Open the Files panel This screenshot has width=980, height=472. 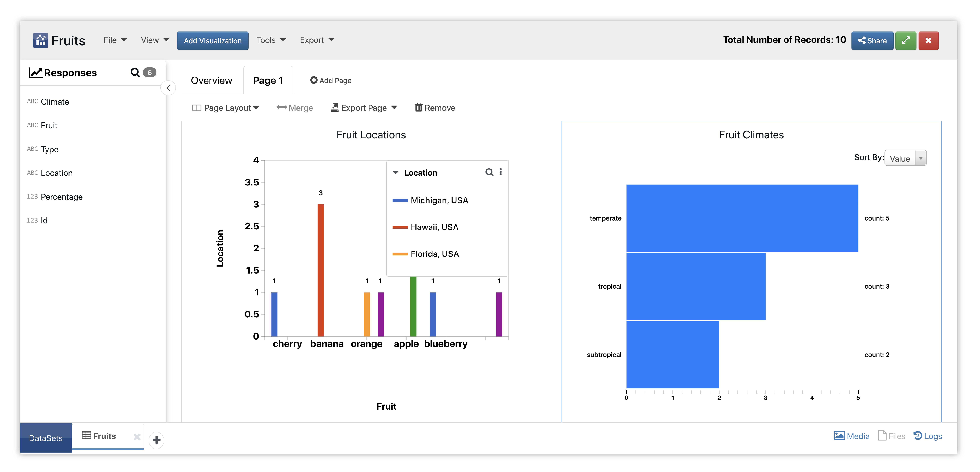(x=891, y=436)
